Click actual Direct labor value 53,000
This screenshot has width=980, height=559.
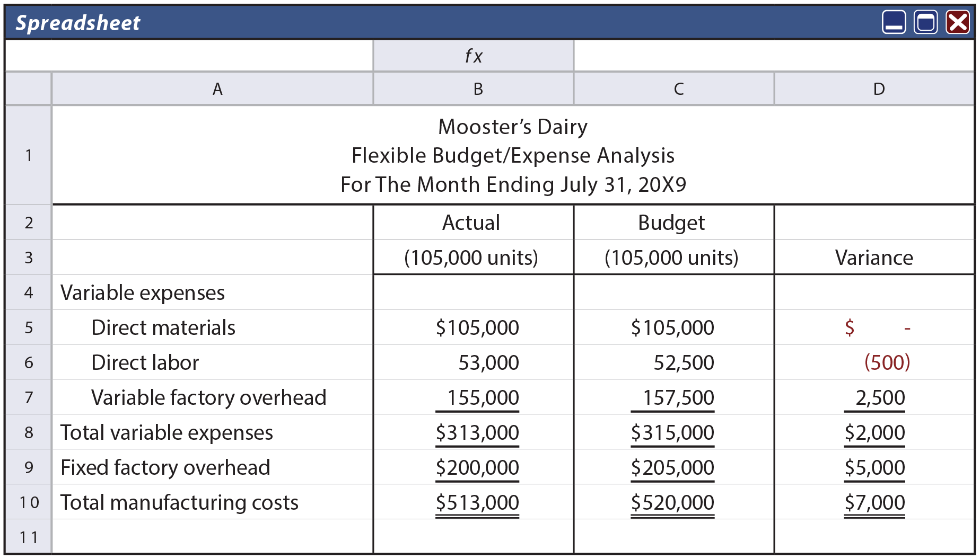coord(488,362)
